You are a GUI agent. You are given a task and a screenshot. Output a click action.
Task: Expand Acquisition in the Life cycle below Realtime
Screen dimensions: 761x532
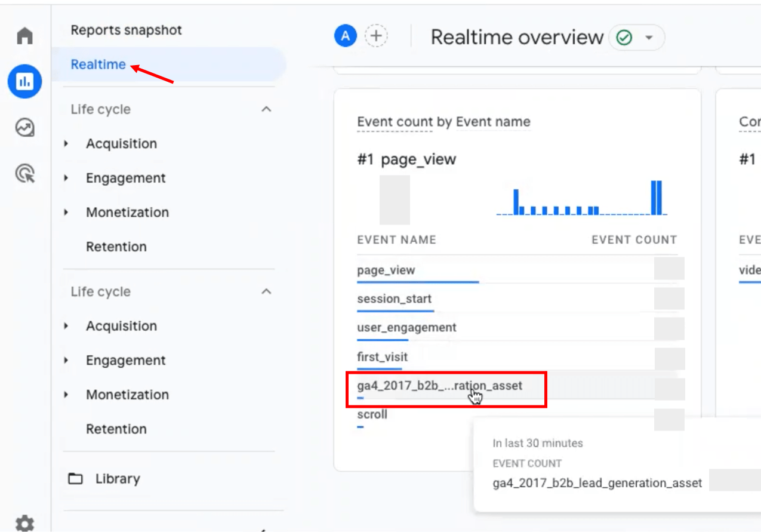tap(66, 144)
